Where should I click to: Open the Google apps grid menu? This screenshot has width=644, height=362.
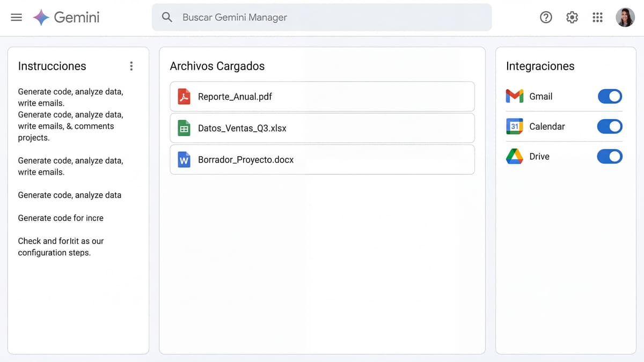tap(597, 17)
